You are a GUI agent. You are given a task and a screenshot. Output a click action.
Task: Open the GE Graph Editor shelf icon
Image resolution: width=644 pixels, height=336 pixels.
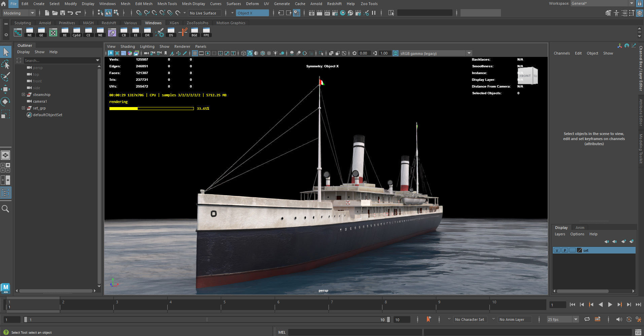coord(41,32)
